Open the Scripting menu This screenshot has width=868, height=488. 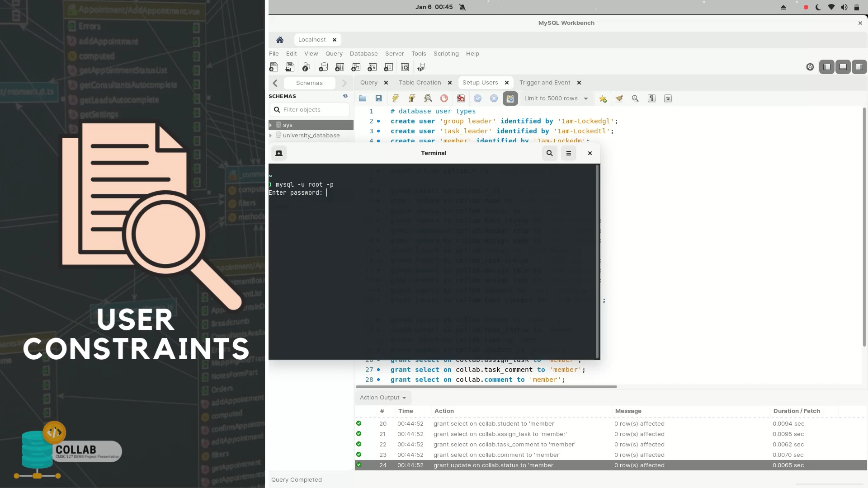446,53
